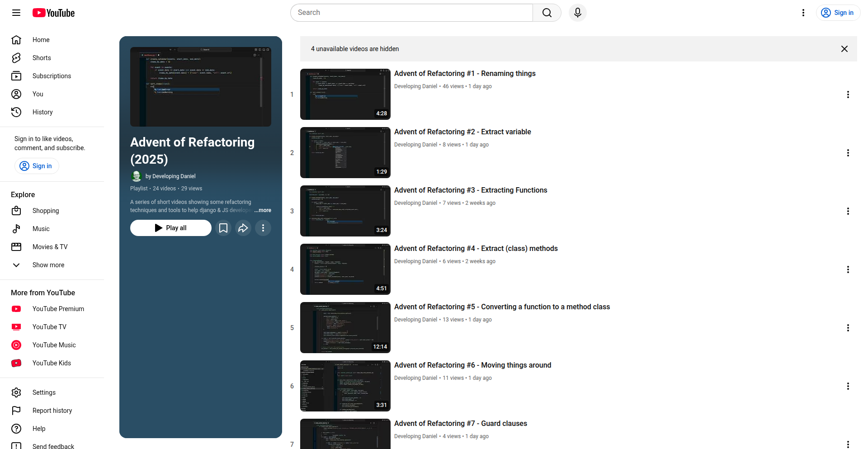Click the search magnifier button
Screen dimensions: 868x449
click(x=547, y=13)
